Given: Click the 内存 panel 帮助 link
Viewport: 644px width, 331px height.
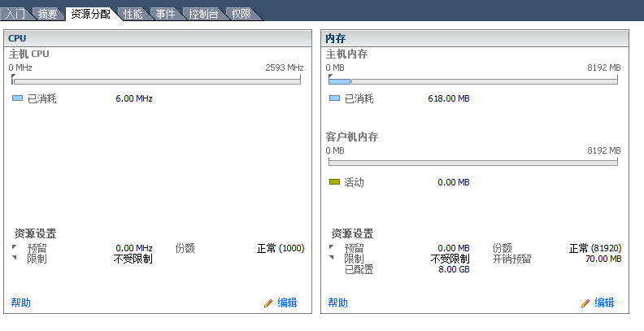Looking at the screenshot, I should coord(337,303).
